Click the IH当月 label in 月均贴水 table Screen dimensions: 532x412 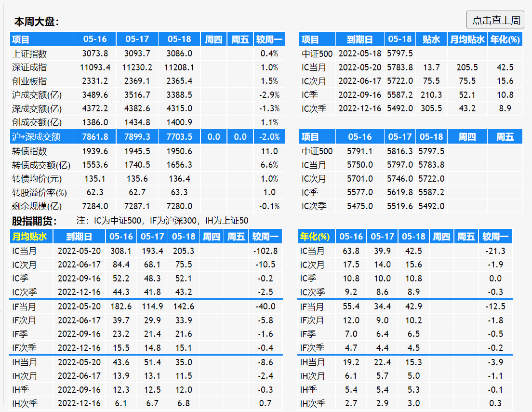tap(25, 362)
